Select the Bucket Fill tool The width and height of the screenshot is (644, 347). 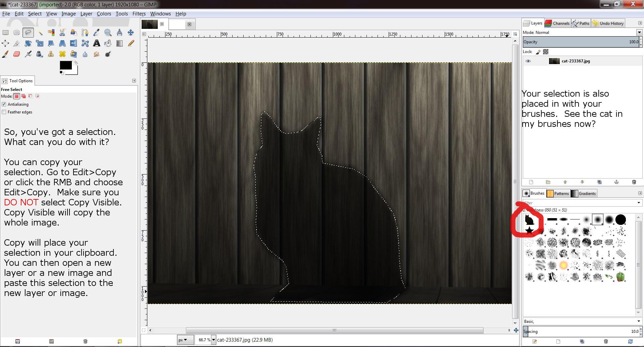[x=108, y=43]
